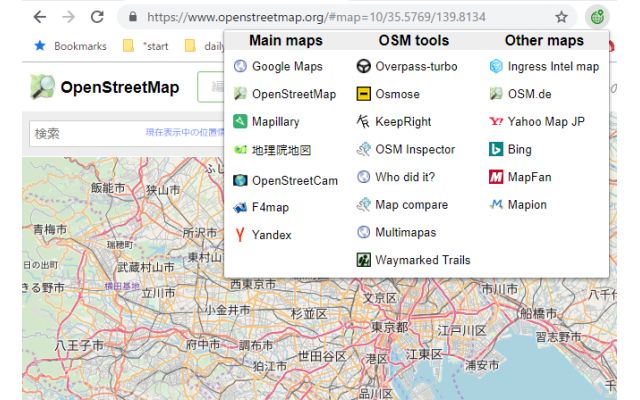Open the Who did it? link
640x400 pixels.
tap(405, 177)
